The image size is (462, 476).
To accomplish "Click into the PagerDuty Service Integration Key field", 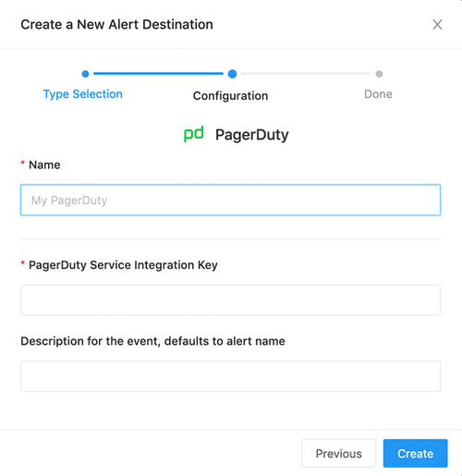I will pos(230,300).
